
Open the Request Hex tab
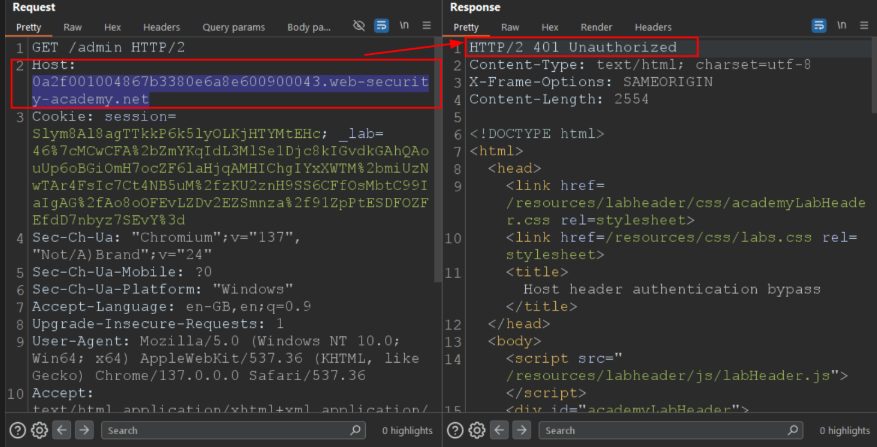click(112, 27)
